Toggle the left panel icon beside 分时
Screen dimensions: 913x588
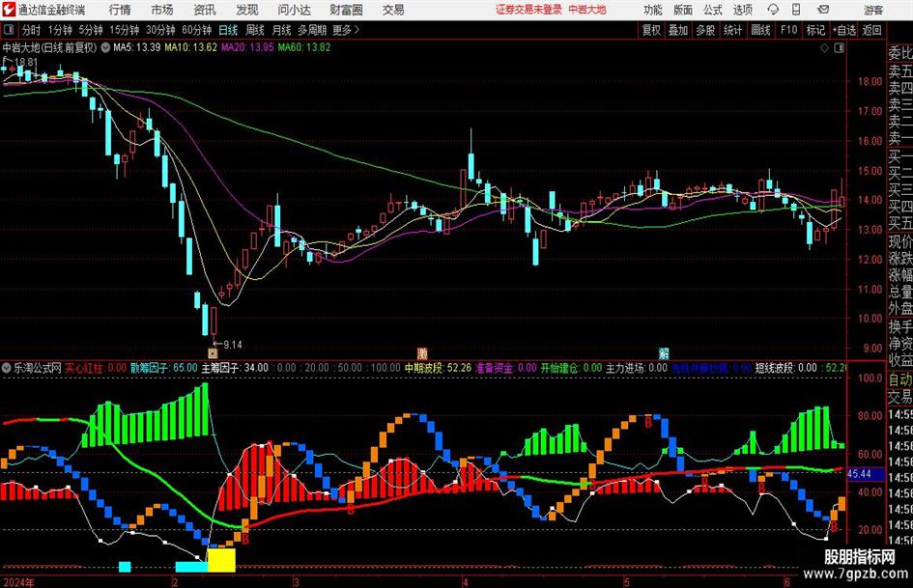tap(9, 30)
